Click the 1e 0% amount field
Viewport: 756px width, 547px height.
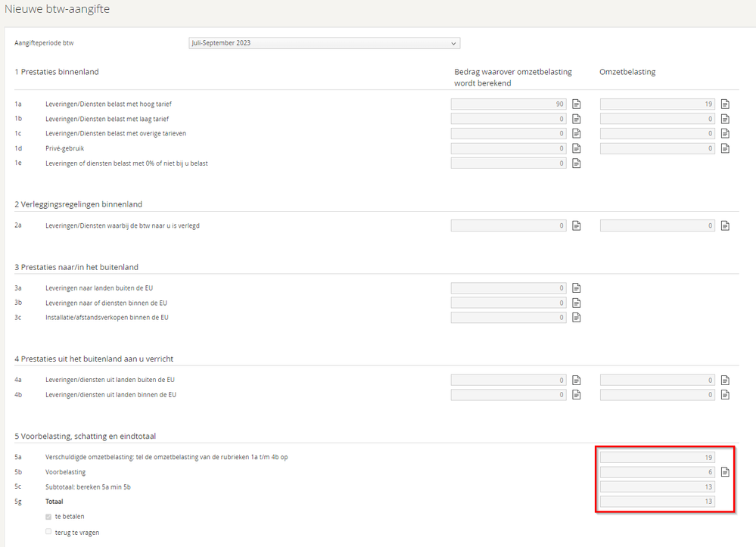pos(509,163)
